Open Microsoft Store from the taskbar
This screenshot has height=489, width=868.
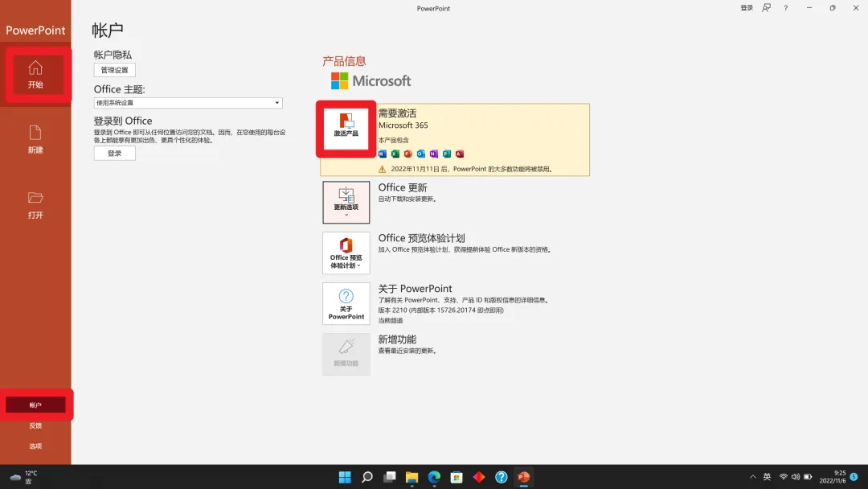coord(457,477)
